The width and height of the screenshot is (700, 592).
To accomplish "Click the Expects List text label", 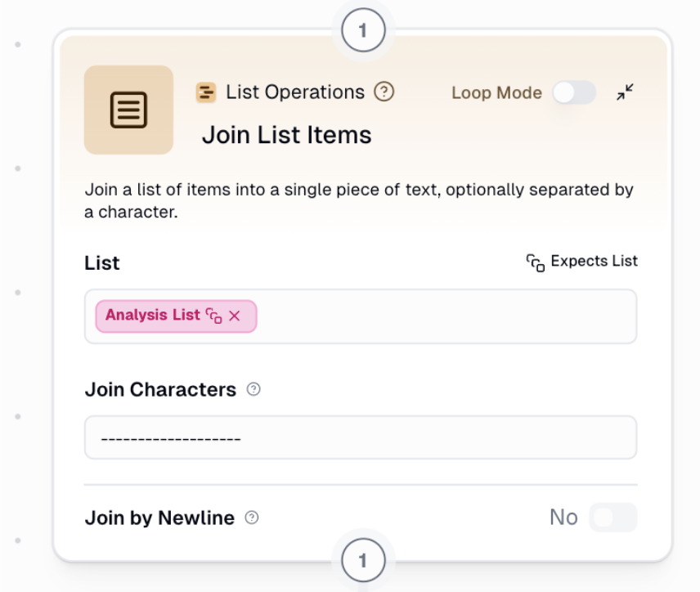I will [594, 262].
